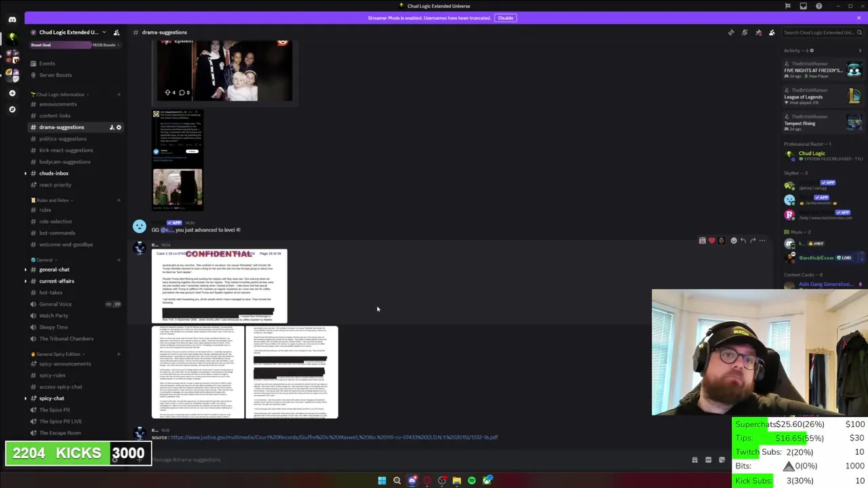
Task: Open the bot-commands channel
Action: (75, 233)
